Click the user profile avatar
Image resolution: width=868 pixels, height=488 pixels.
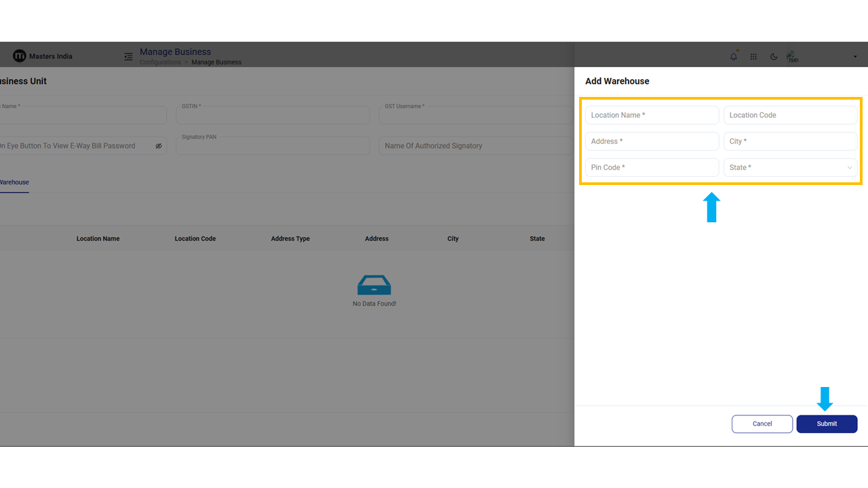click(x=791, y=57)
